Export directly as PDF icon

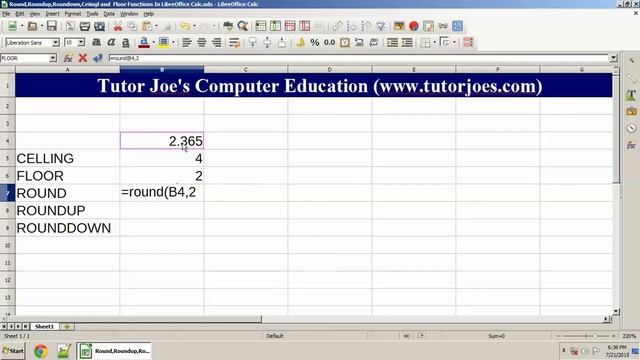click(x=70, y=26)
